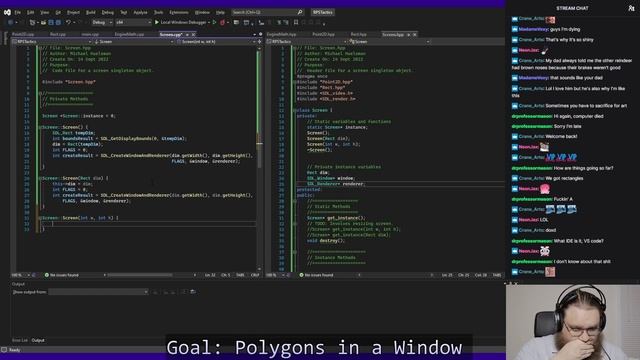Select the Screen.hpp tab
This screenshot has height=360, width=640.
pyautogui.click(x=393, y=35)
